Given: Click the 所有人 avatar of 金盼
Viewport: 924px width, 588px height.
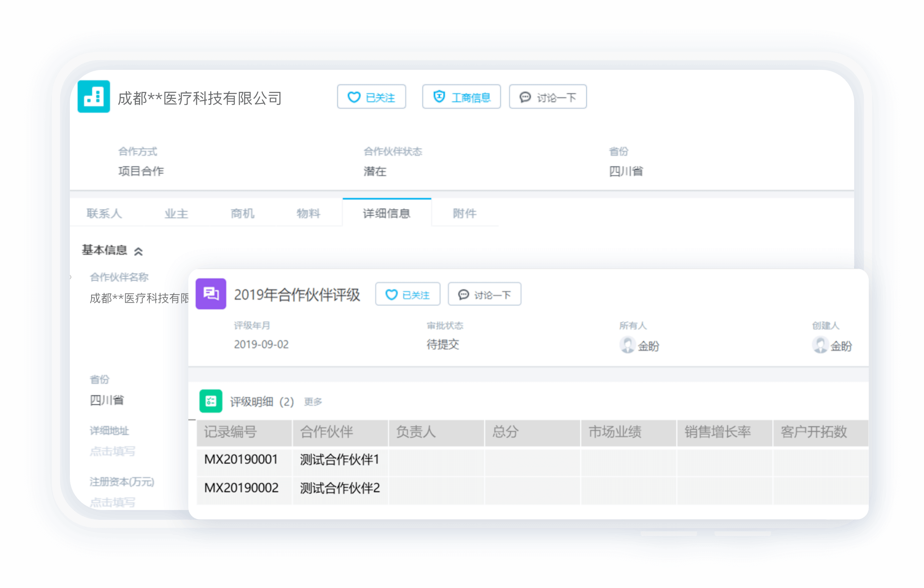Looking at the screenshot, I should click(x=628, y=345).
